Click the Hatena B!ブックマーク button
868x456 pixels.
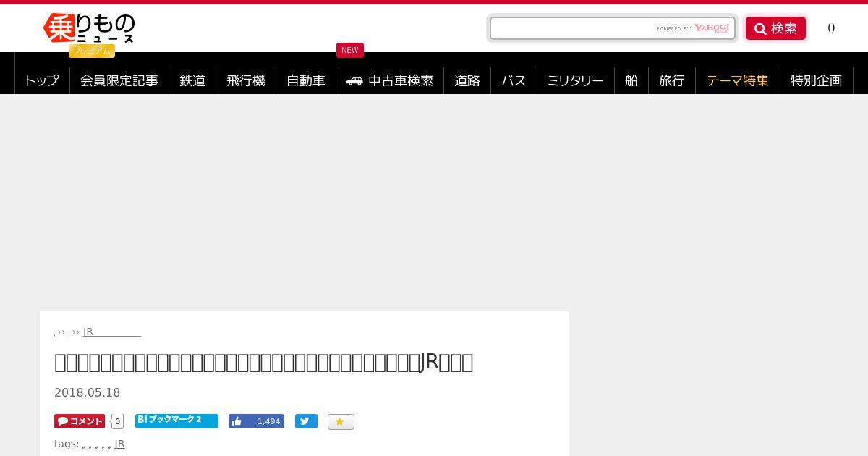click(176, 421)
